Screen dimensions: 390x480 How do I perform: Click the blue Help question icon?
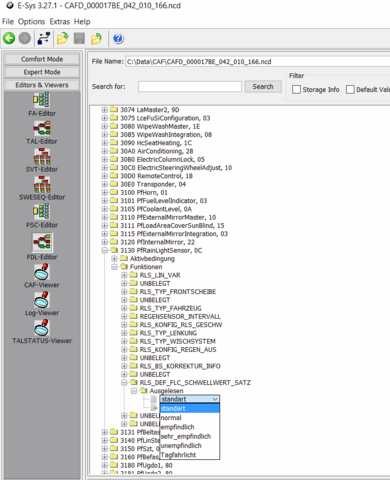[x=118, y=38]
